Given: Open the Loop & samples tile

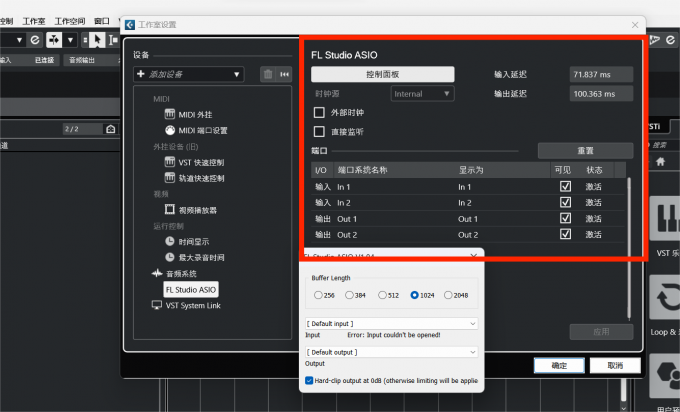Looking at the screenshot, I should (x=665, y=298).
